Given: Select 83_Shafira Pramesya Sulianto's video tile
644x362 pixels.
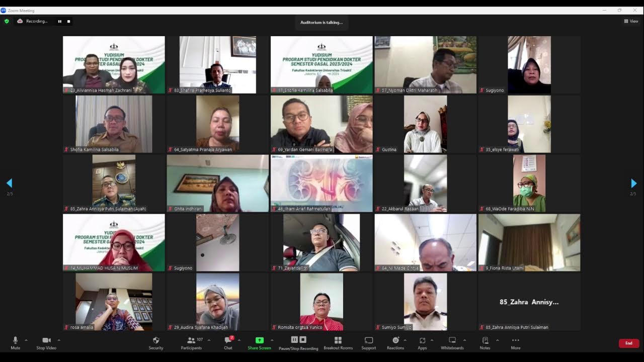Looking at the screenshot, I should tap(218, 65).
